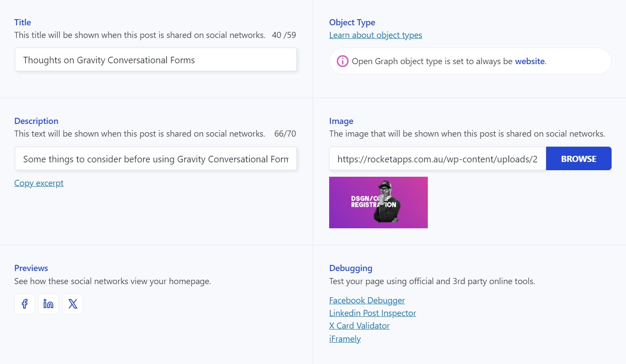
Task: Click inside the social Title input field
Action: pyautogui.click(x=155, y=60)
